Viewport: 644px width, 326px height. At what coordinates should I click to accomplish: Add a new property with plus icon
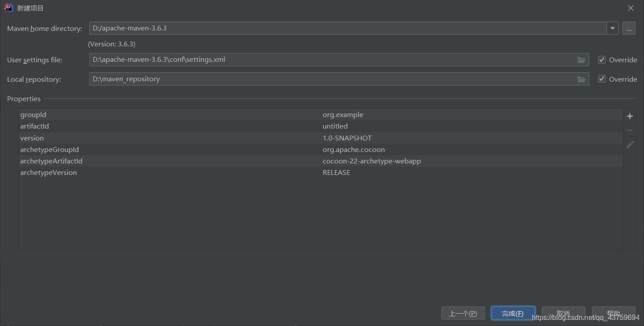click(x=630, y=116)
